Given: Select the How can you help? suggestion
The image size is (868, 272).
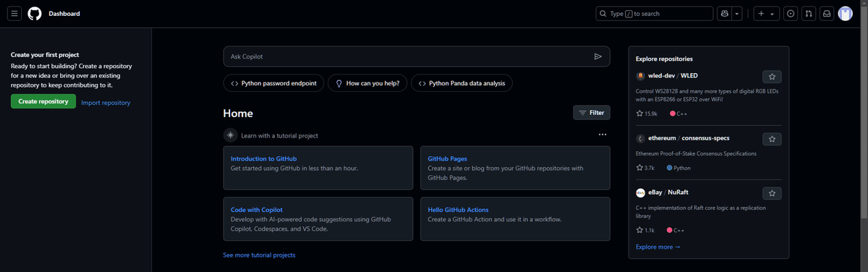Looking at the screenshot, I should (367, 83).
